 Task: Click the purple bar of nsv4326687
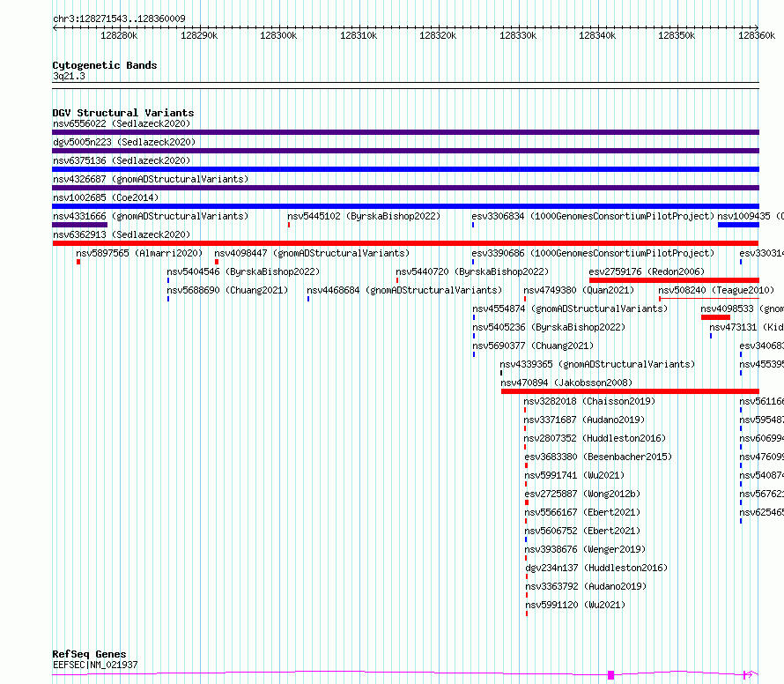coord(405,188)
